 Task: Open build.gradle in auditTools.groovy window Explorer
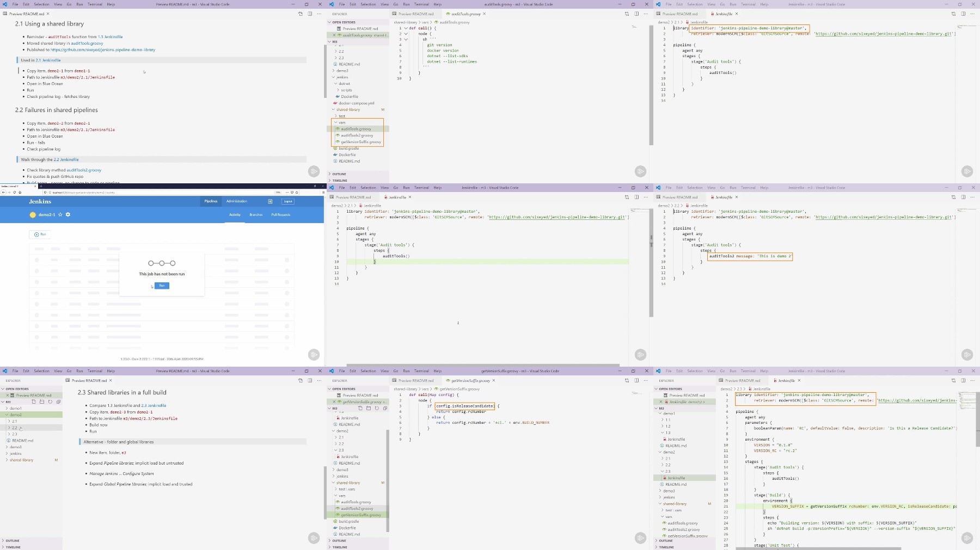(348, 148)
